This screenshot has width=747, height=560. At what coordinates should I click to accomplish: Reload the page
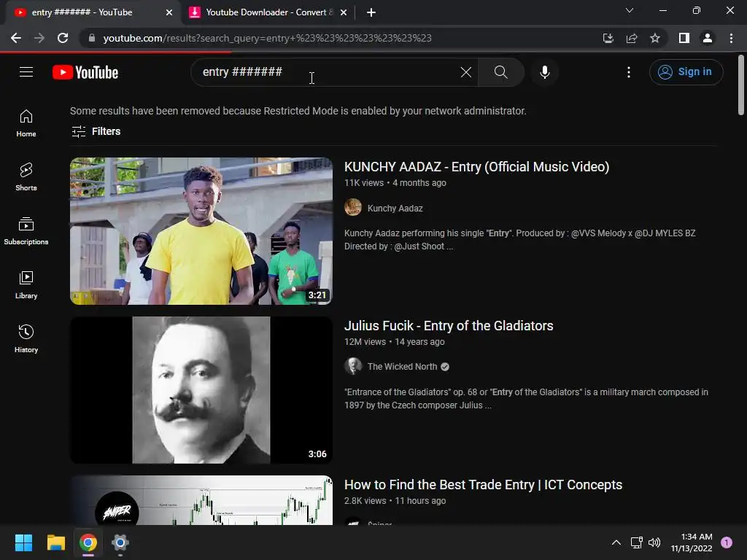pyautogui.click(x=63, y=38)
